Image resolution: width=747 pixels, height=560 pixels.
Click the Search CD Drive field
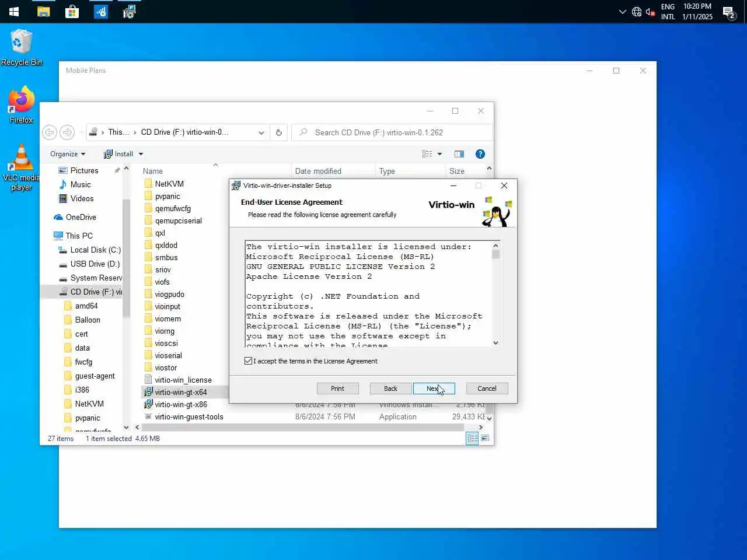[392, 132]
